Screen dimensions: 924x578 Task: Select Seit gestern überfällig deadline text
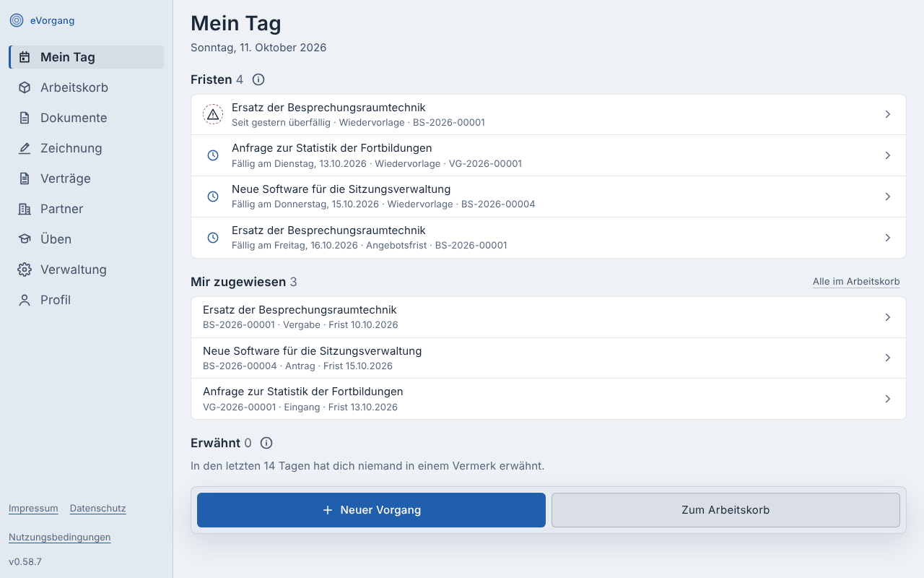point(281,123)
